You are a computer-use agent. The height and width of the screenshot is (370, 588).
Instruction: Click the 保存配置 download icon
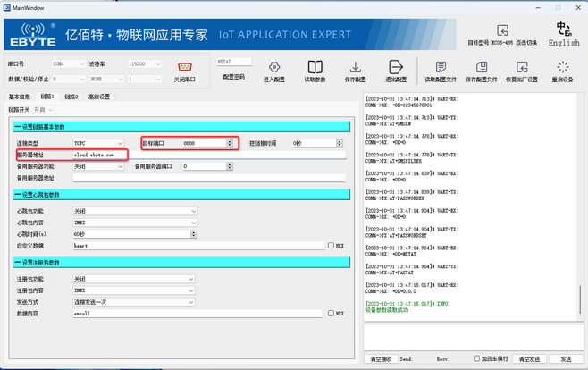pyautogui.click(x=356, y=67)
